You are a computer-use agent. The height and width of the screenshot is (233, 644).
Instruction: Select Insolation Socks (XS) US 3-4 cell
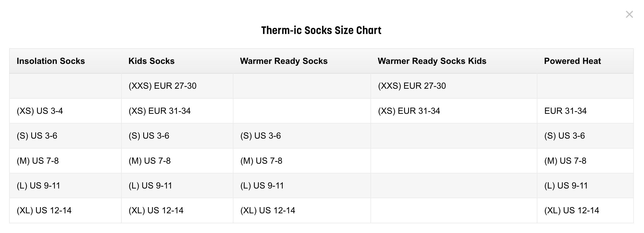[40, 111]
